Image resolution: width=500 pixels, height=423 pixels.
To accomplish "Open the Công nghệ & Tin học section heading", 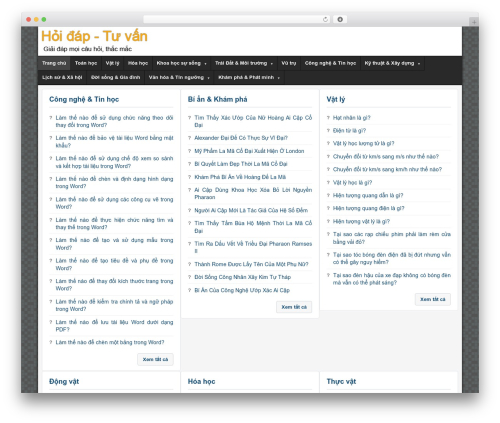I will tap(84, 99).
